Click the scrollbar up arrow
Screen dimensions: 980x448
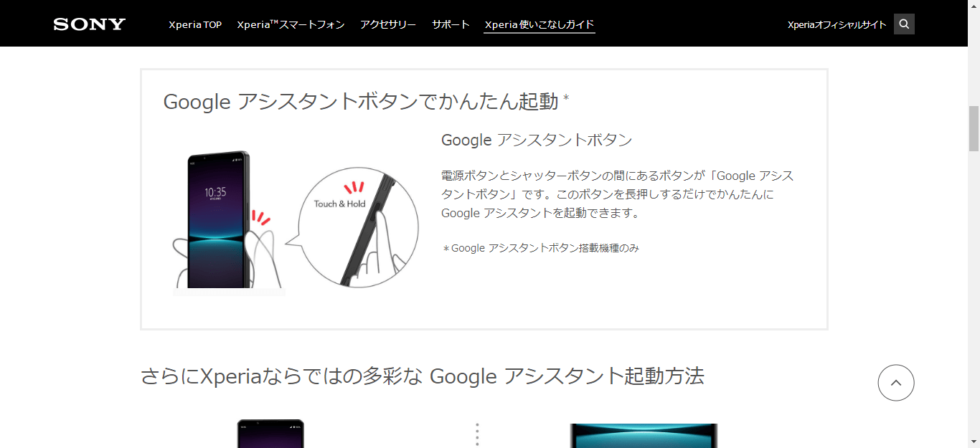pos(974,5)
